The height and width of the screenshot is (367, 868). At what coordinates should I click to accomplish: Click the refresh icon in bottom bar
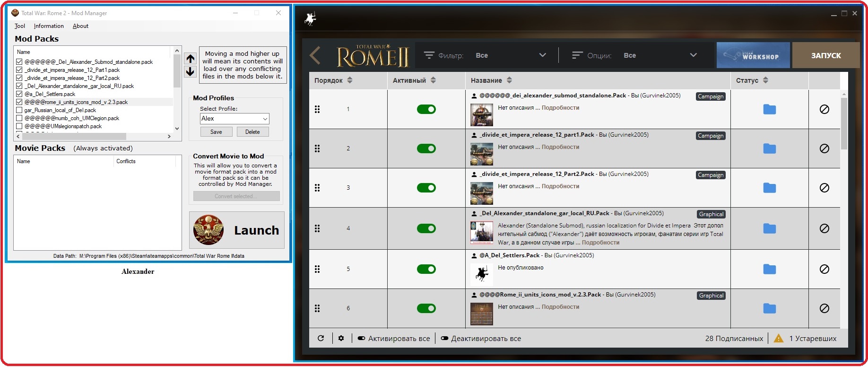pyautogui.click(x=321, y=338)
